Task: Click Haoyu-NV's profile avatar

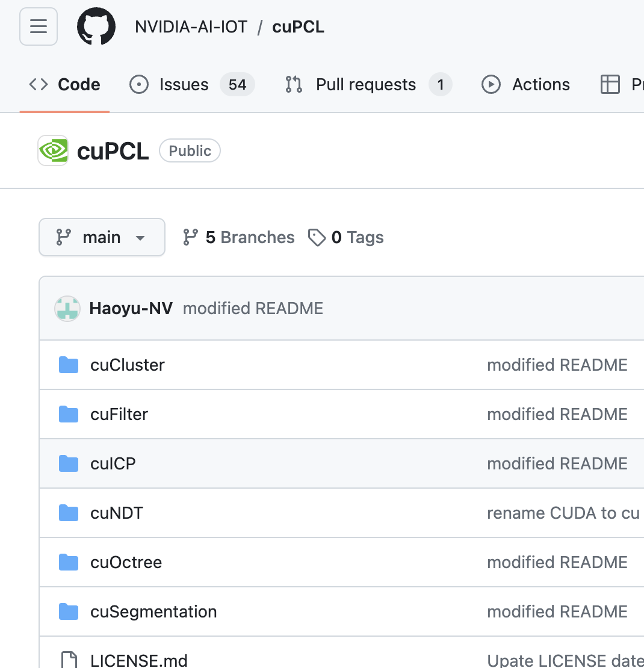Action: pos(67,308)
